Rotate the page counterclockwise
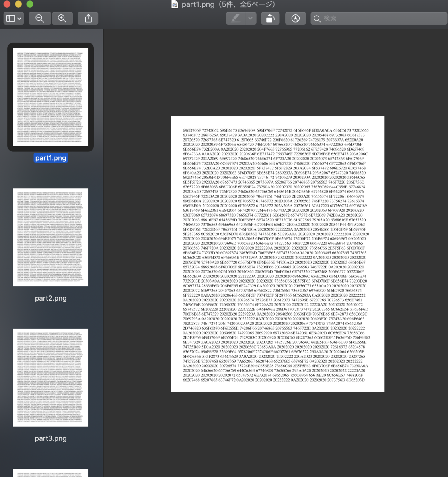Viewport: 448px width, 477px height. (270, 18)
